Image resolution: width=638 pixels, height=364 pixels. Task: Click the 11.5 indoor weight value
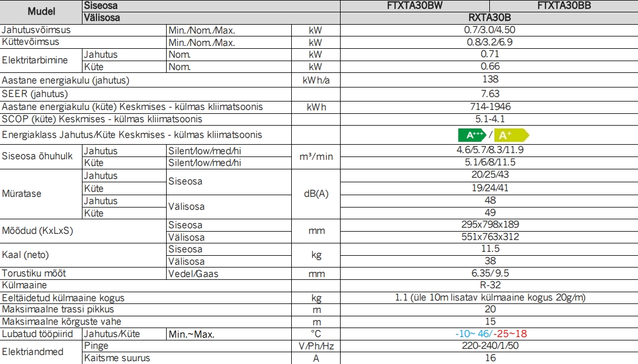pyautogui.click(x=490, y=249)
